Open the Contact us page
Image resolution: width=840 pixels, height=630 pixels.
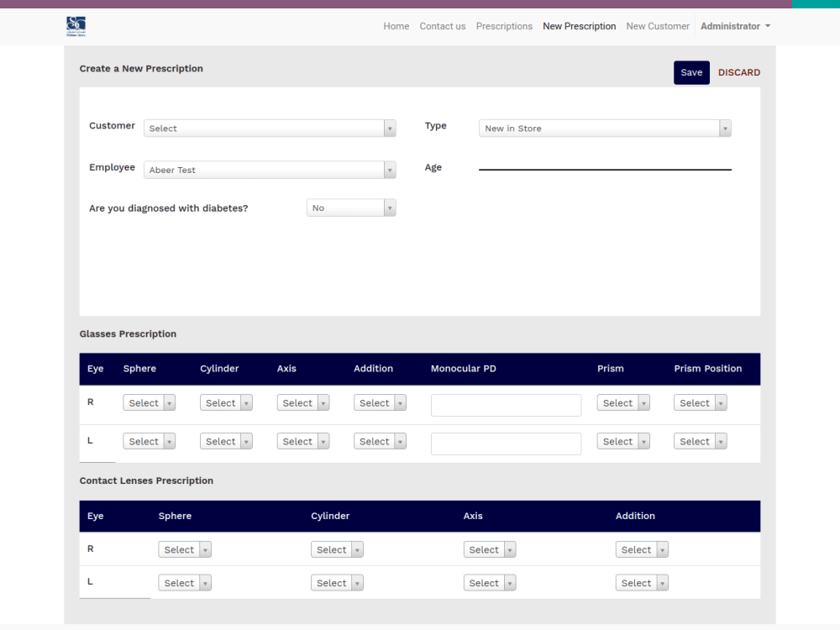point(442,26)
